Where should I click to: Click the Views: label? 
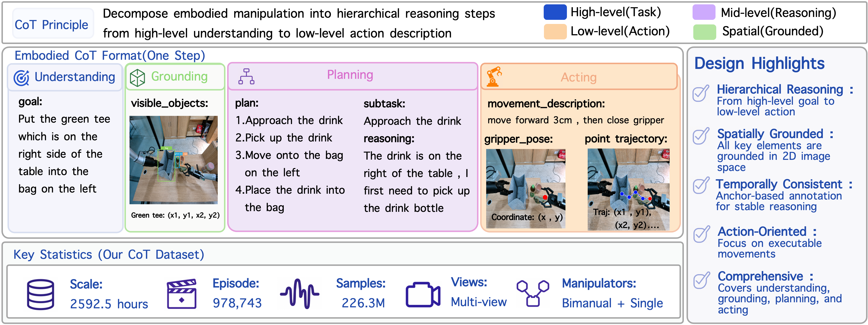click(469, 282)
